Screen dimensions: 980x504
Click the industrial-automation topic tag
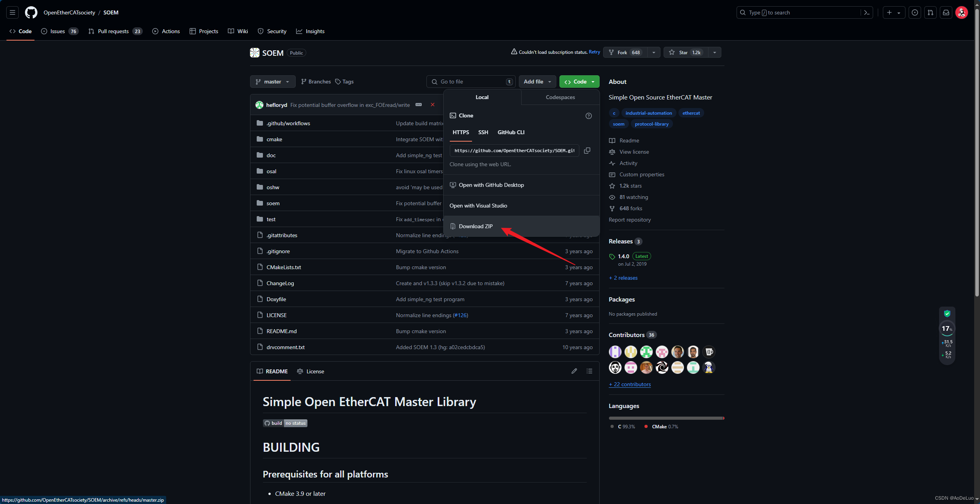pyautogui.click(x=649, y=113)
